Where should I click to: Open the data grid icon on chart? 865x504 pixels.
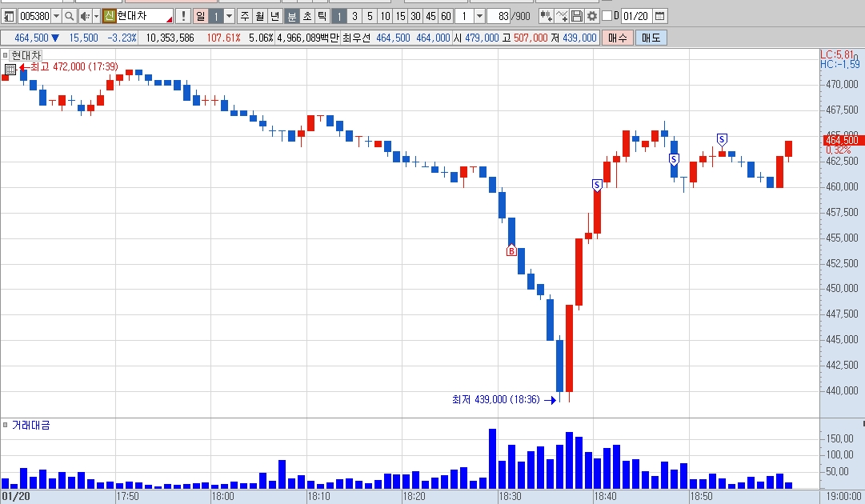click(10, 70)
